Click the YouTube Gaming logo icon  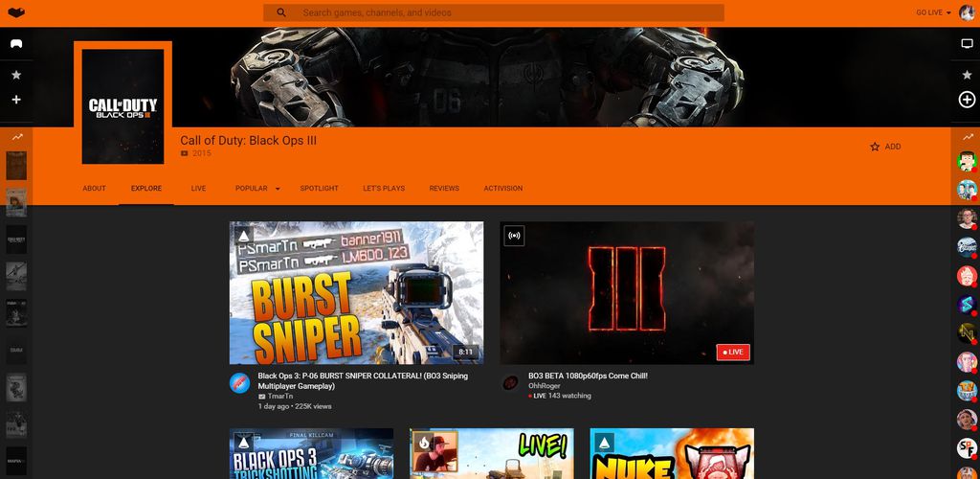click(x=16, y=12)
